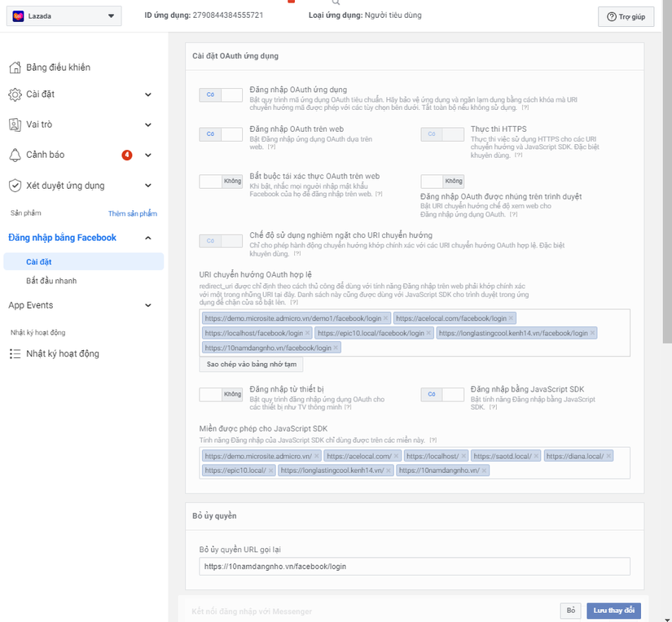Remove the https://saotd.local/ domain tag
This screenshot has width=672, height=622.
point(535,456)
